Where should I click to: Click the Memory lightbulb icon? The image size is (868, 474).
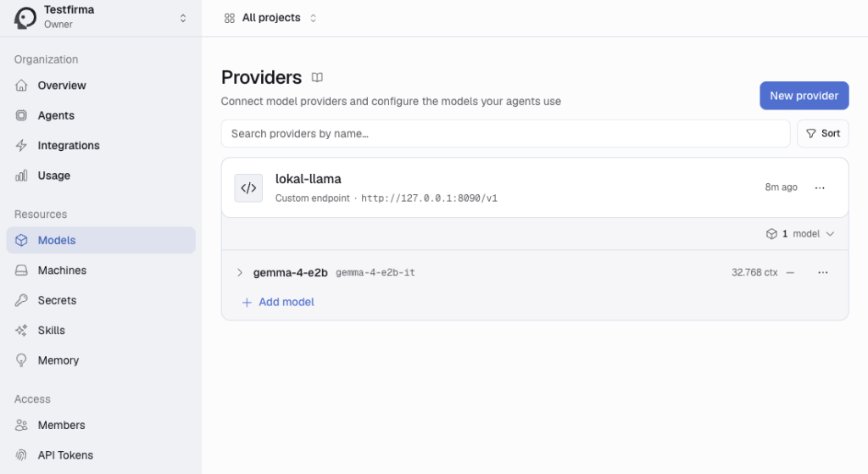pyautogui.click(x=21, y=360)
